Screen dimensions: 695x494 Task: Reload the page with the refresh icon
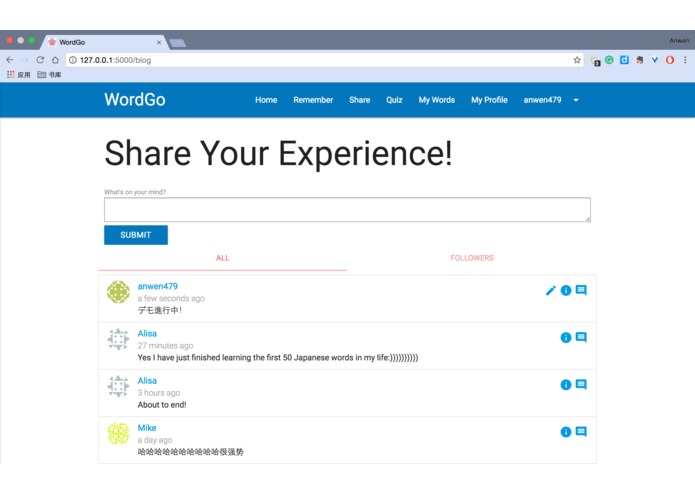40,60
